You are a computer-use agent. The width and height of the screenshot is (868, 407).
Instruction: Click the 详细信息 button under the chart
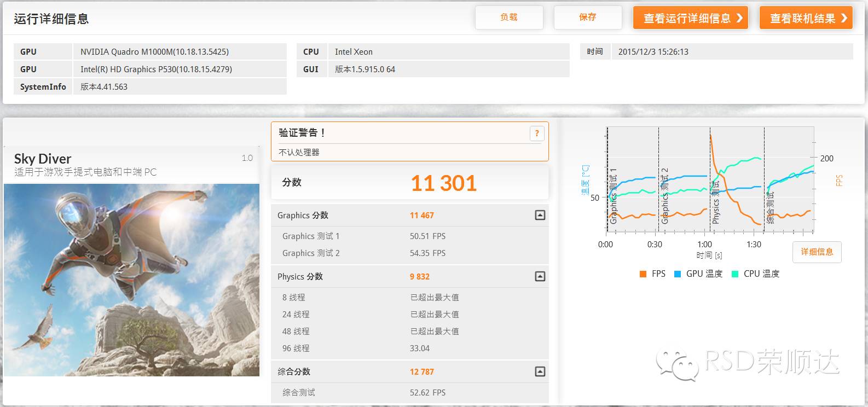pyautogui.click(x=817, y=252)
